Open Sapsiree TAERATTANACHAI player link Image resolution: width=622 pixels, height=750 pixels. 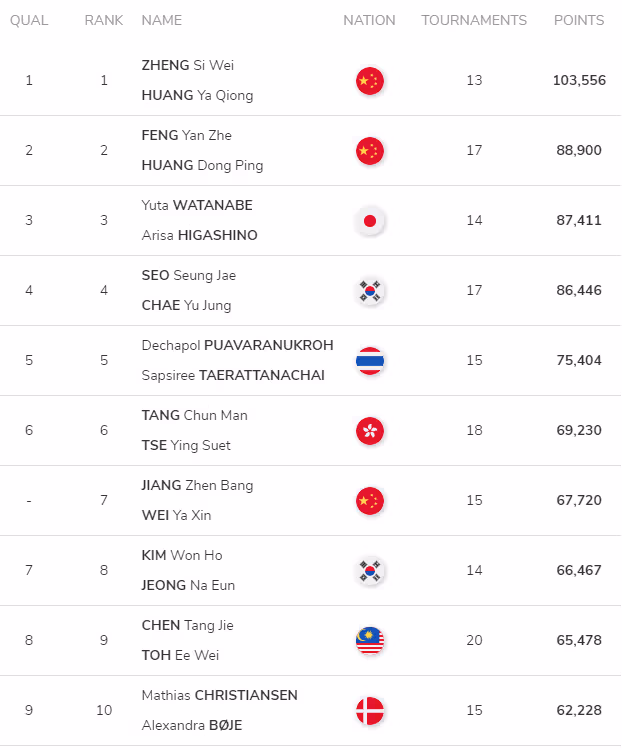click(x=233, y=375)
